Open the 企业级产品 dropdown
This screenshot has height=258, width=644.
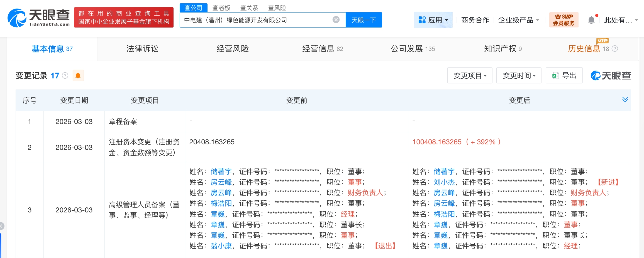tap(518, 20)
